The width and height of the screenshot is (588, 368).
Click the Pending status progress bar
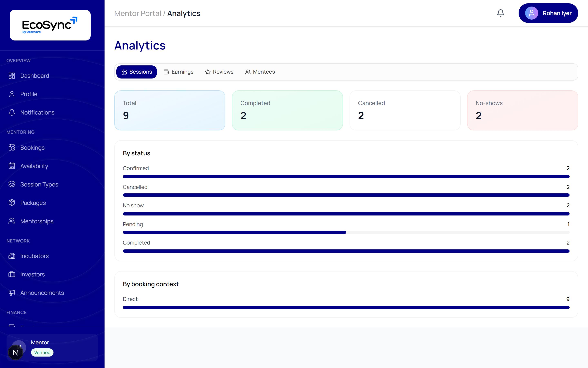pyautogui.click(x=346, y=232)
